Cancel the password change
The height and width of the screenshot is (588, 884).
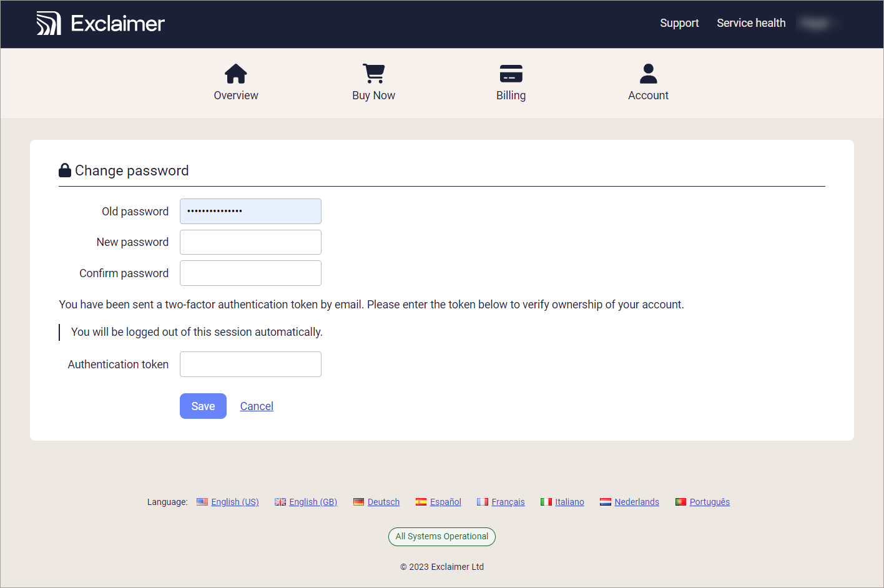(x=257, y=406)
